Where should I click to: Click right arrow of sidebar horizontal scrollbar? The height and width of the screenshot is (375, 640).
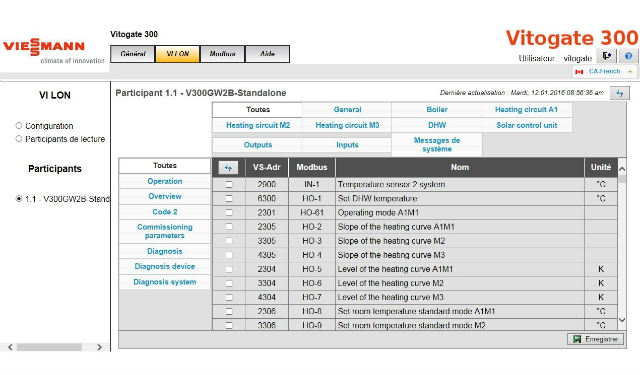pyautogui.click(x=99, y=347)
